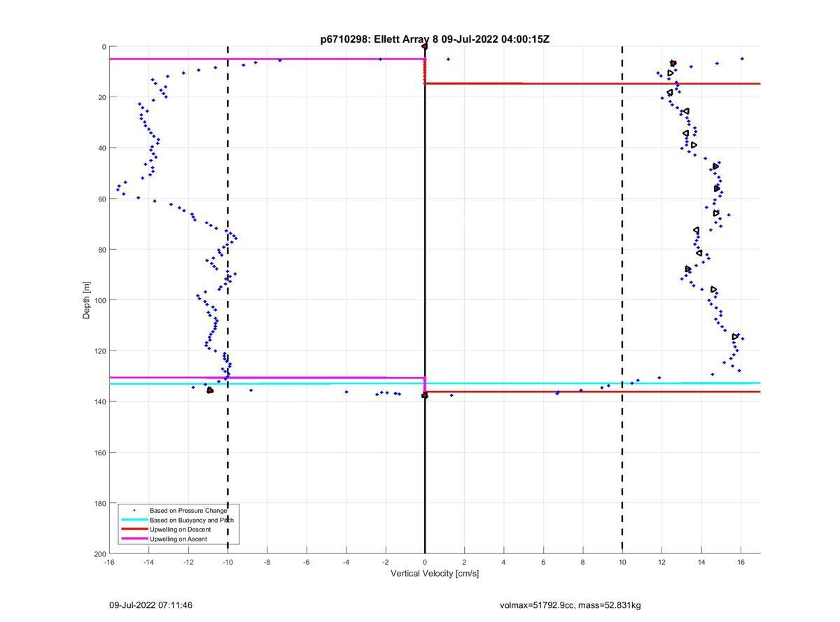Click the timestamp "09-Jul-2022 07:11:46" footer text
Image resolution: width=840 pixels, height=622 pixels.
[x=150, y=605]
